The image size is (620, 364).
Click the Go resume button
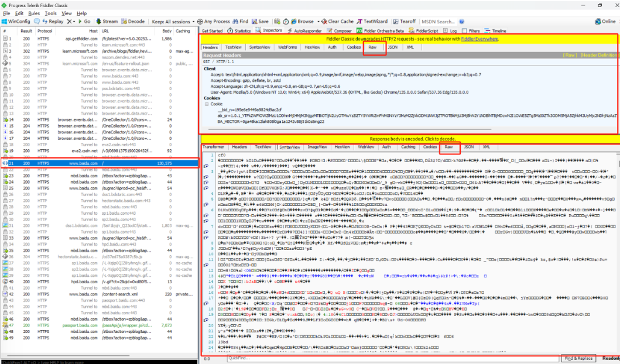[84, 21]
